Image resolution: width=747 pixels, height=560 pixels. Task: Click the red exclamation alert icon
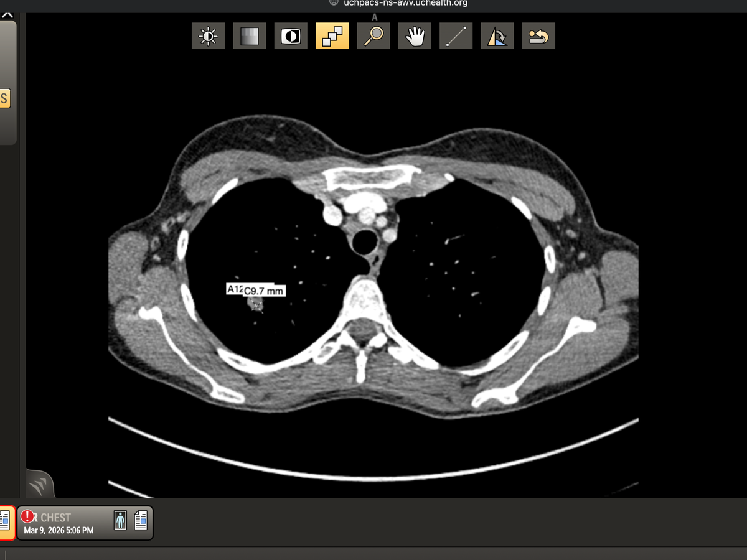click(x=27, y=516)
